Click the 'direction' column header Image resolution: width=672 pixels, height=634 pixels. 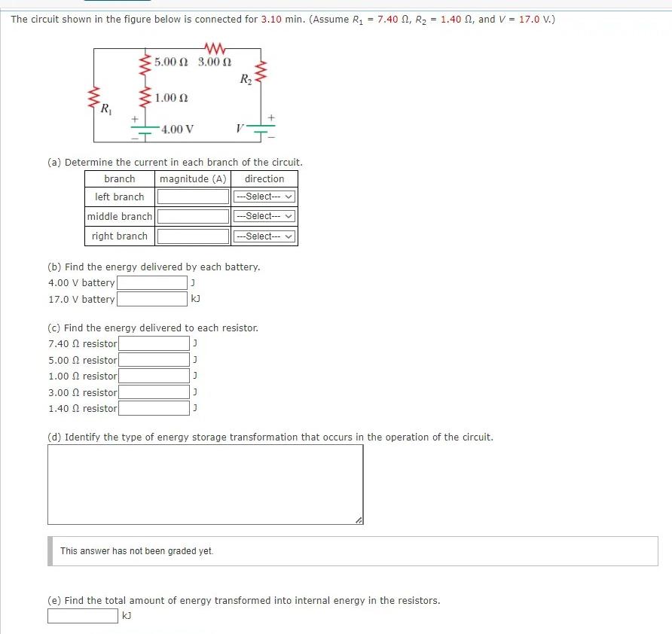264,178
